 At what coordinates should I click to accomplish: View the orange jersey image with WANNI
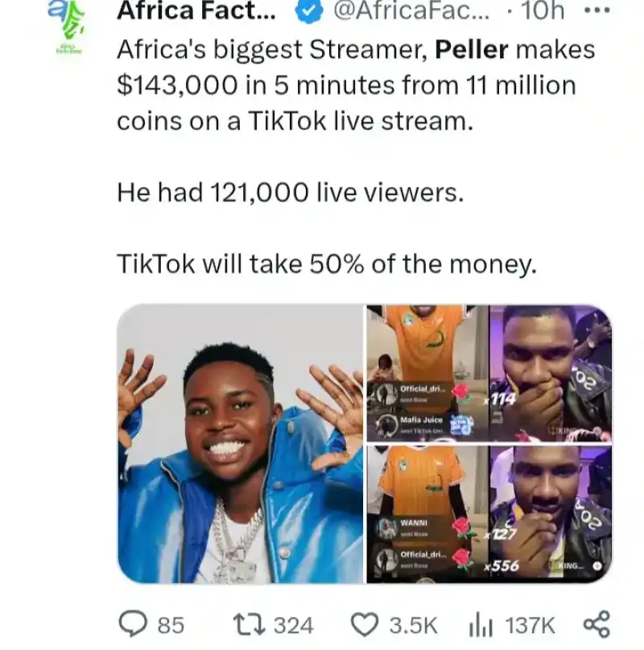[x=427, y=513]
